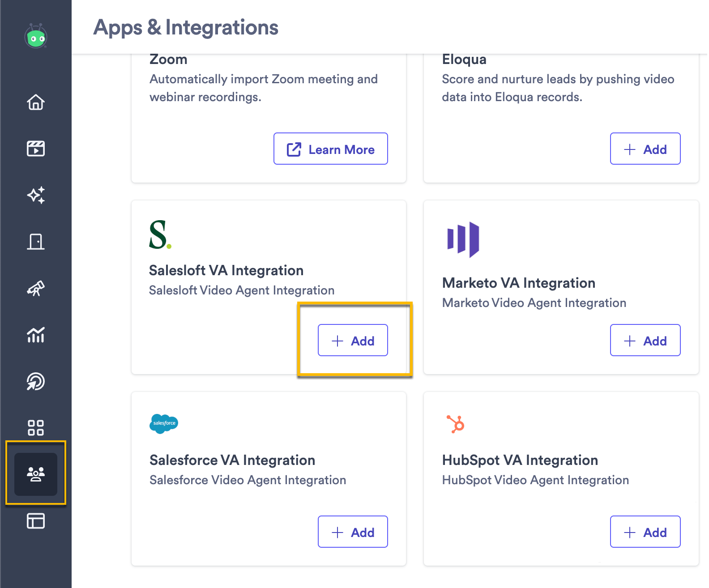Add the Marketo VA Integration
The width and height of the screenshot is (709, 588).
pyautogui.click(x=645, y=340)
